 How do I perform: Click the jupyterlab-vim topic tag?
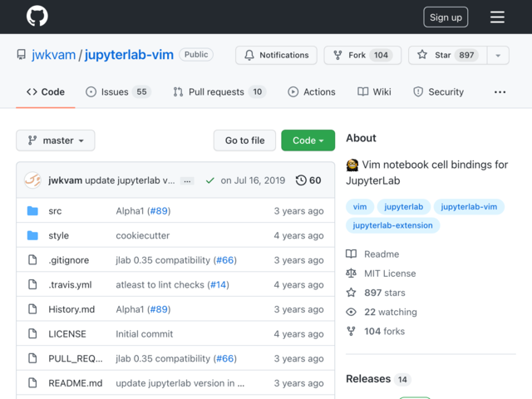point(469,207)
